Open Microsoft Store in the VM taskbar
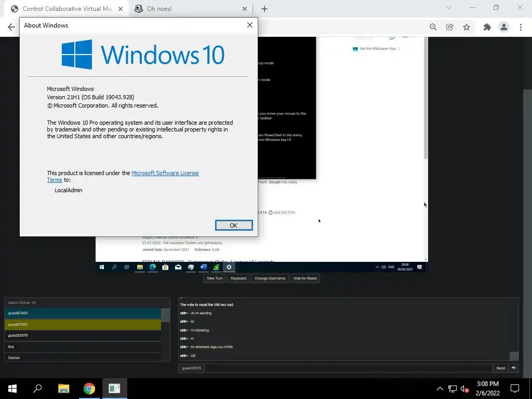This screenshot has height=399, width=532. [x=165, y=267]
